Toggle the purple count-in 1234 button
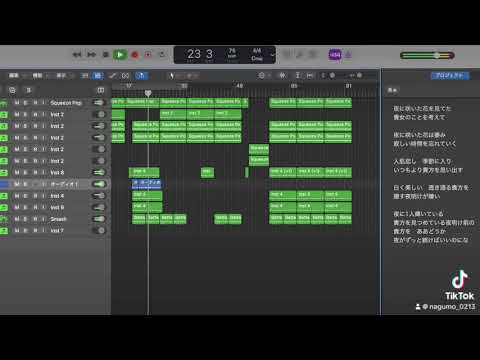480x360 pixels. [x=335, y=55]
